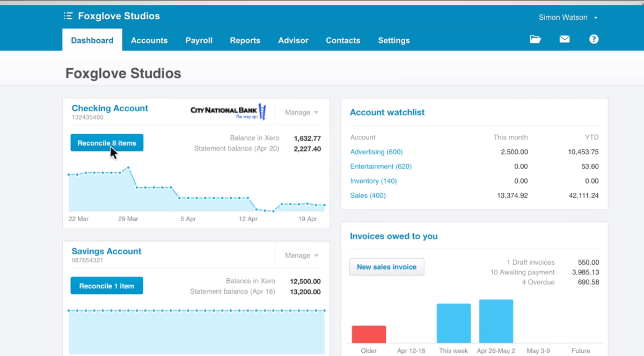
Task: Open help using the question mark icon
Action: pos(594,39)
